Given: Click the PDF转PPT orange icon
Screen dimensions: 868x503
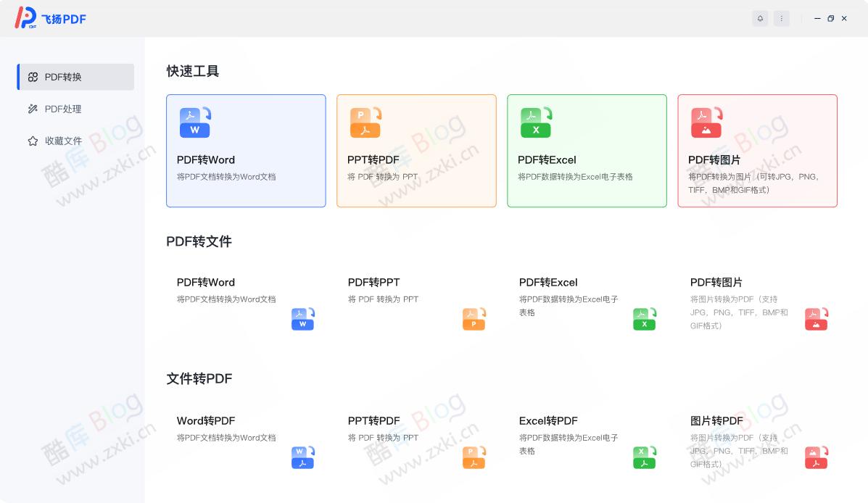Looking at the screenshot, I should pos(474,319).
